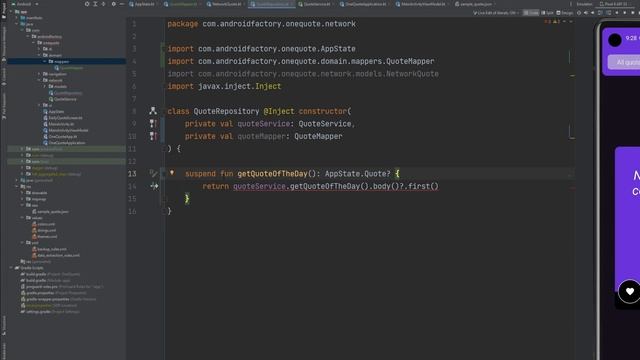
Task: Open Android project view dropdown
Action: point(24,4)
